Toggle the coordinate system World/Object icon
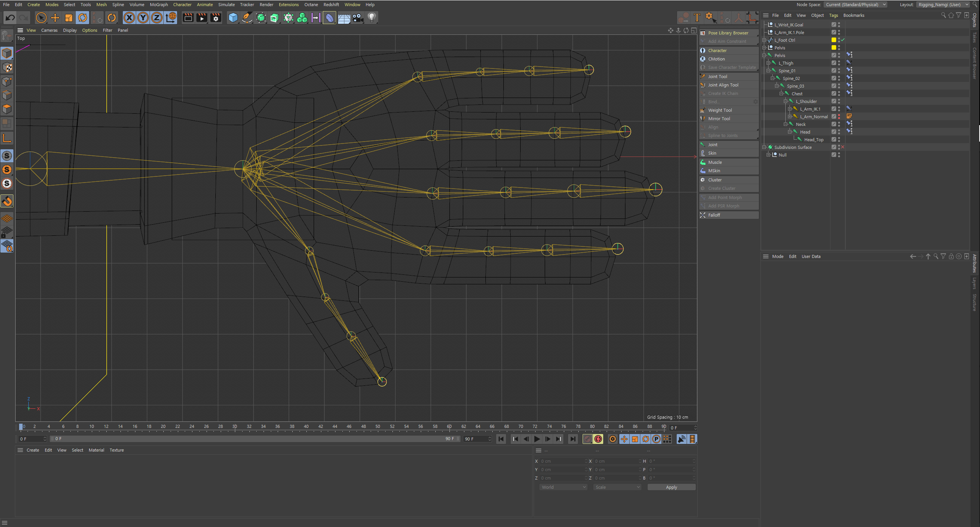The width and height of the screenshot is (980, 527). [x=171, y=18]
